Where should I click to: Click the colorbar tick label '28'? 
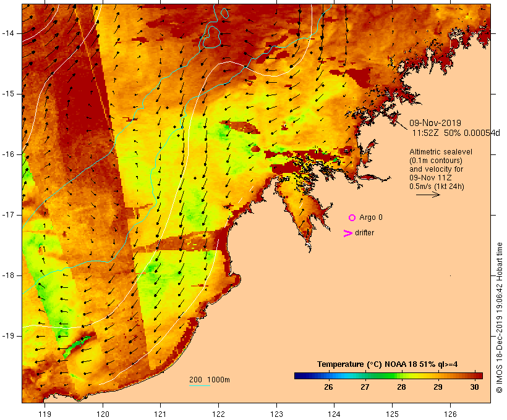click(402, 387)
